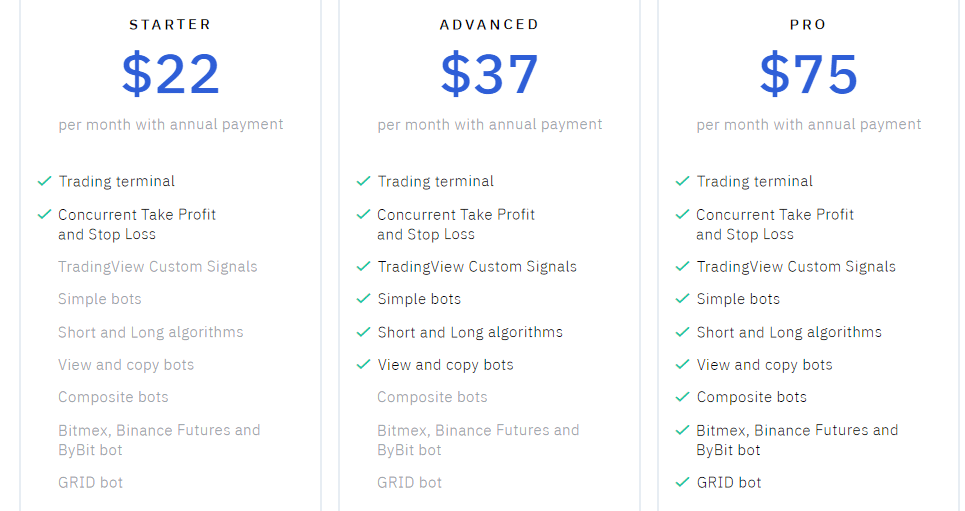Image resolution: width=965 pixels, height=511 pixels.
Task: Click the checkmark next to Pro's Composite bots
Action: point(682,396)
